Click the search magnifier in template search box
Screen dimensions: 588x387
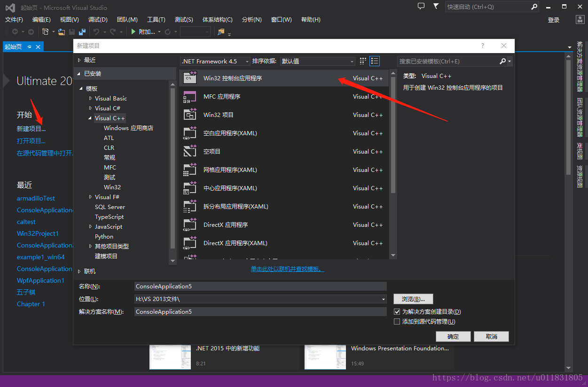pos(503,61)
